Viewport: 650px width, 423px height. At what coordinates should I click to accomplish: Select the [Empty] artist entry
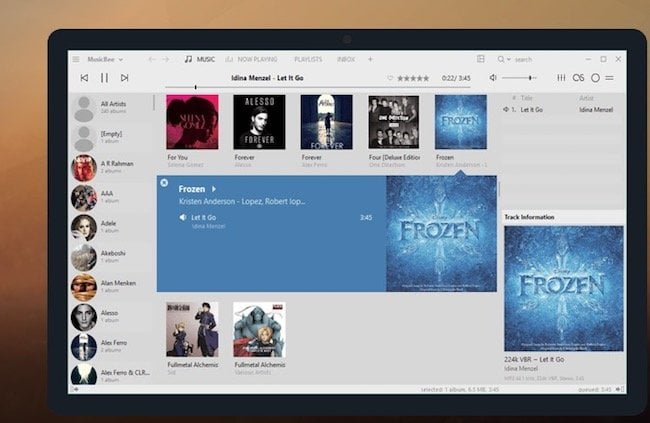point(111,137)
